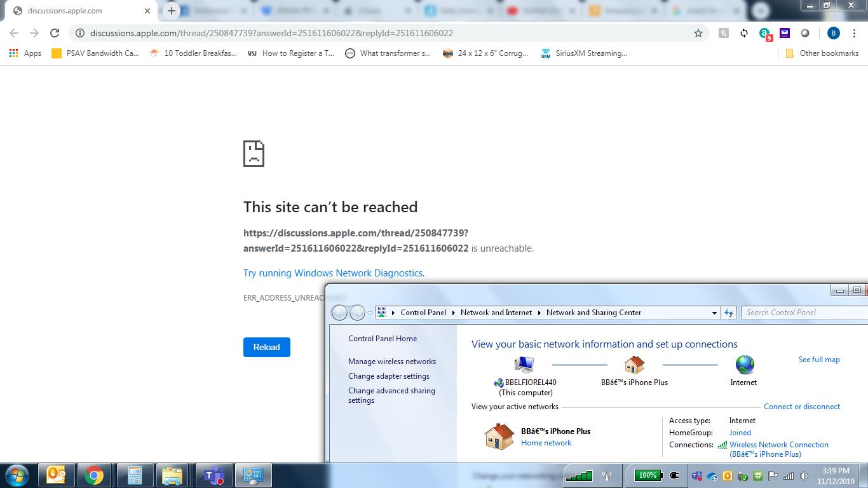Open the gray R extension icon
This screenshot has height=488, width=868.
(723, 33)
